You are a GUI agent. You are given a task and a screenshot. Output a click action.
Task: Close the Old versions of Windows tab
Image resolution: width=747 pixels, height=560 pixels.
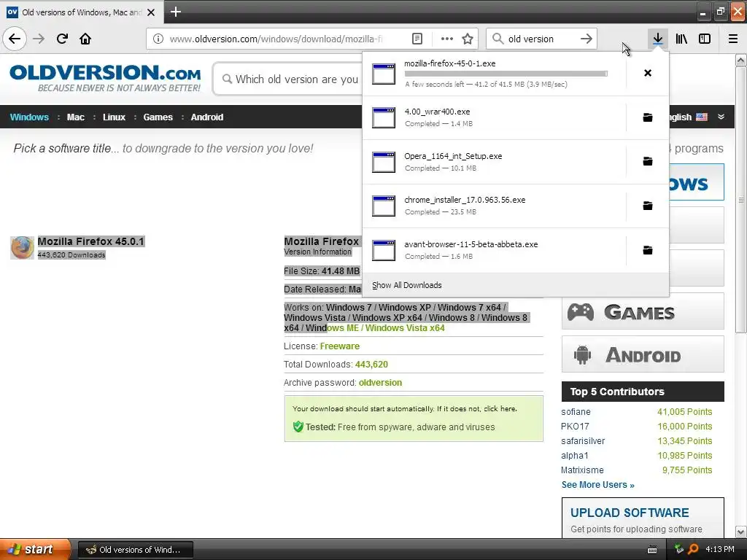pos(151,12)
